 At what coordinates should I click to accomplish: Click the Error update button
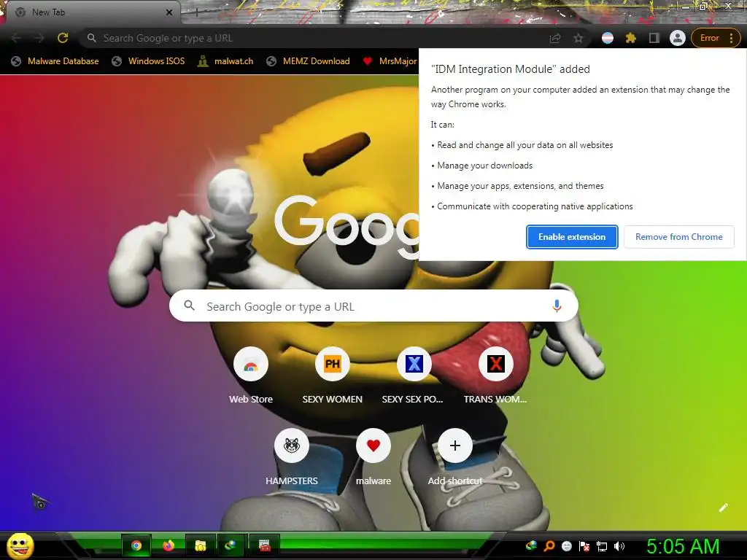point(709,38)
